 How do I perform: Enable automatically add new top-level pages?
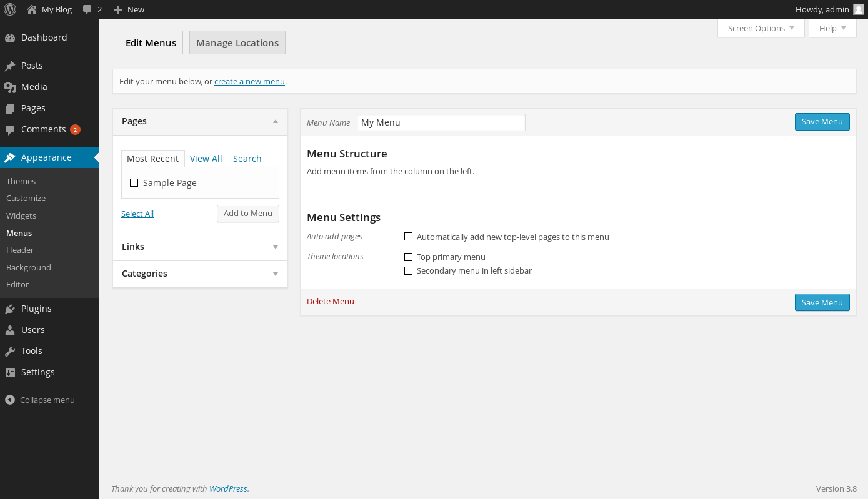tap(409, 237)
